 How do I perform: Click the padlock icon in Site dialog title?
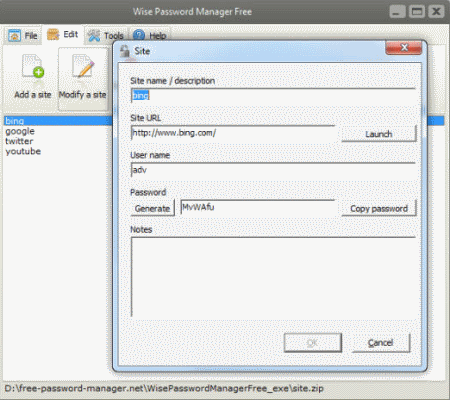(x=125, y=51)
